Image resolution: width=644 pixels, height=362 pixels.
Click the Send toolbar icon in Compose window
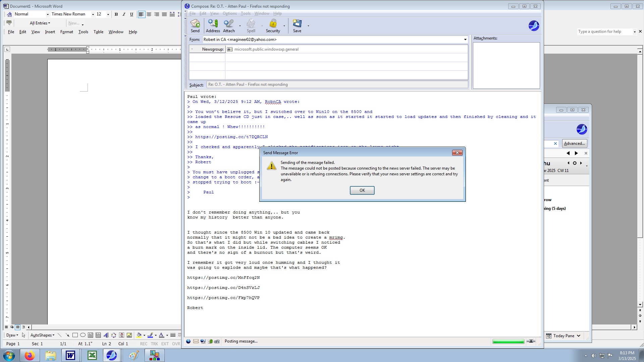195,26
